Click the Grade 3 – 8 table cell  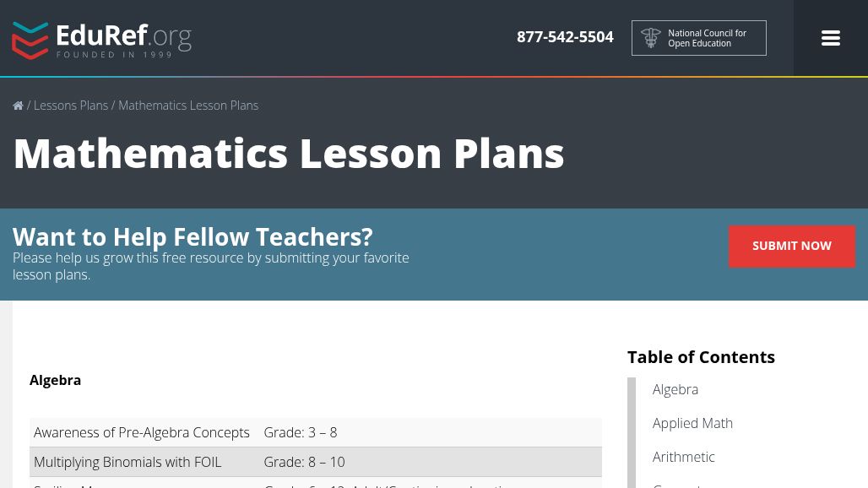[300, 432]
